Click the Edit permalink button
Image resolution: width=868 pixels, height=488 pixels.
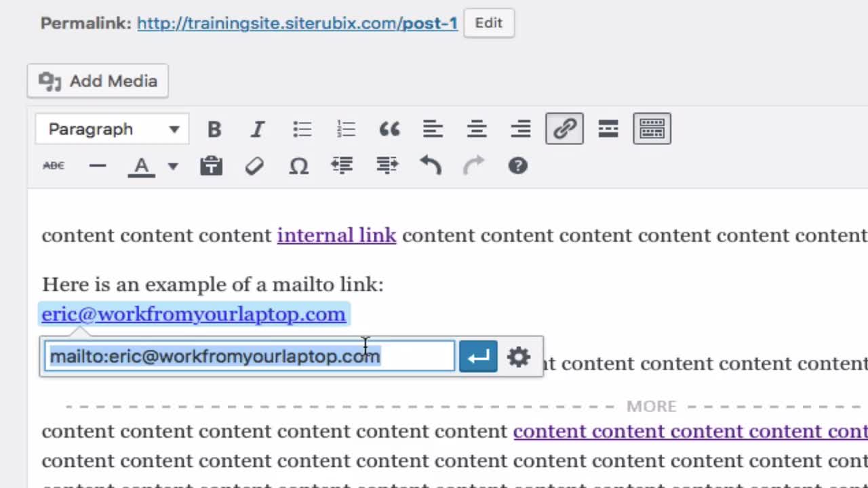pyautogui.click(x=488, y=22)
